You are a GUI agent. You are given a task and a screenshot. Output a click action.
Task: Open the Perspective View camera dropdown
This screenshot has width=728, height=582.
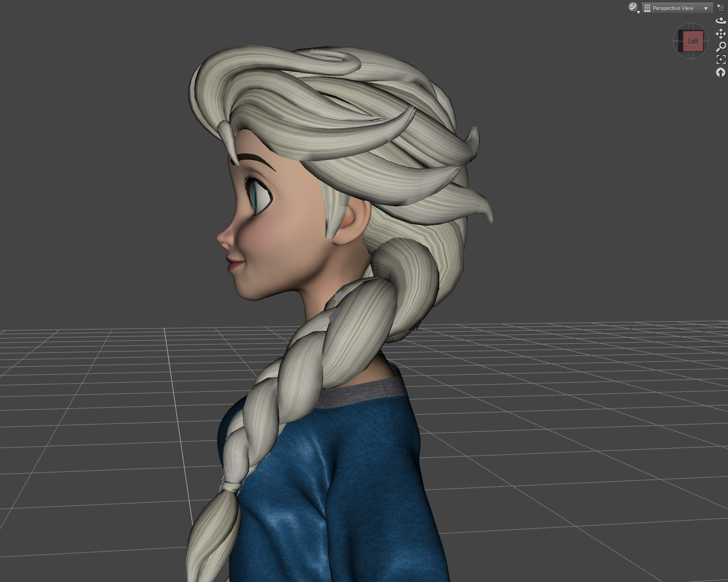pyautogui.click(x=677, y=8)
